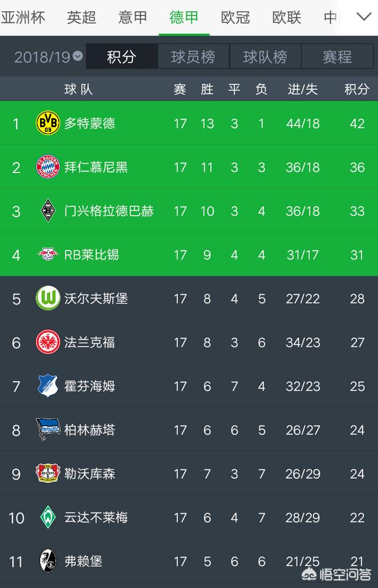The width and height of the screenshot is (378, 588).
Task: Select the Werder Bremen green diamond logo
Action: pos(48,517)
